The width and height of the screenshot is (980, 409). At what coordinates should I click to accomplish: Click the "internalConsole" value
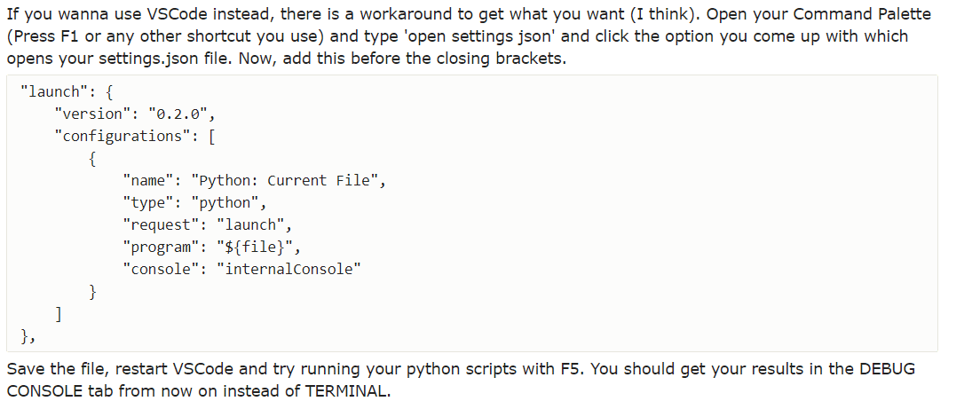[288, 270]
